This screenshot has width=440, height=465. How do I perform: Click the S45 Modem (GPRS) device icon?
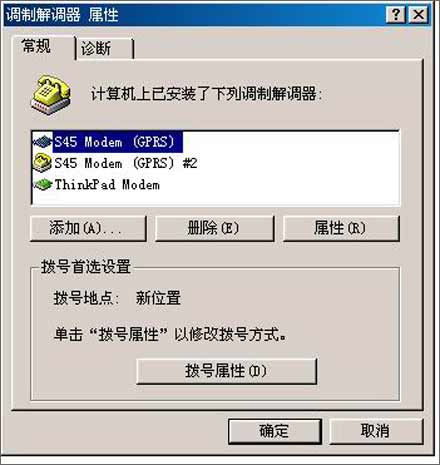pyautogui.click(x=43, y=142)
